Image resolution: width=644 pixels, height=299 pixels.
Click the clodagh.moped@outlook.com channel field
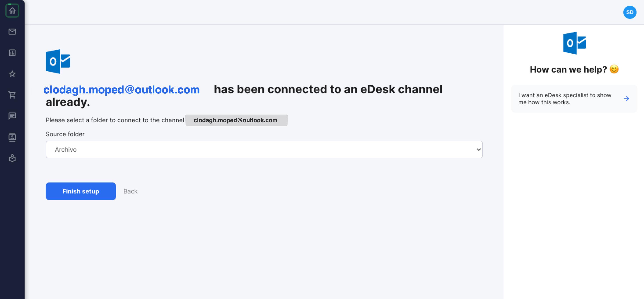tap(236, 120)
